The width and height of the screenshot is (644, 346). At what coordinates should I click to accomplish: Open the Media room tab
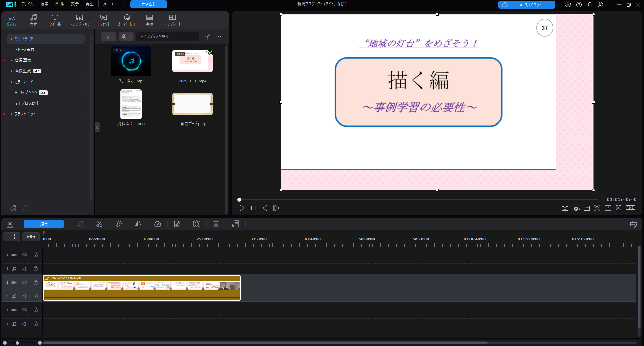(x=12, y=20)
